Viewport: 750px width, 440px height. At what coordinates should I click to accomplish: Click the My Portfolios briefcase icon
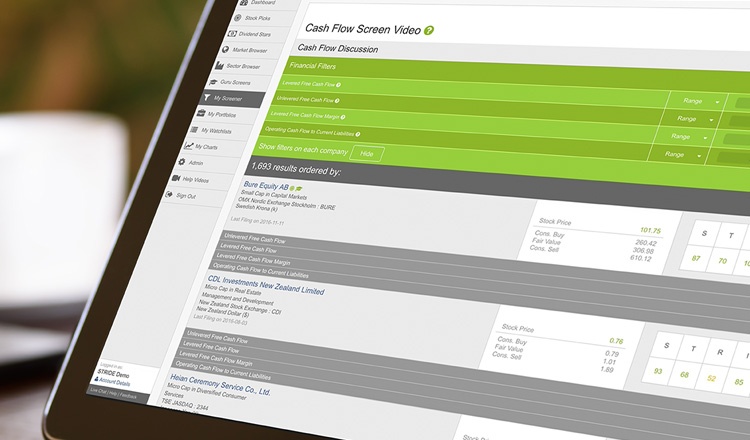(201, 113)
